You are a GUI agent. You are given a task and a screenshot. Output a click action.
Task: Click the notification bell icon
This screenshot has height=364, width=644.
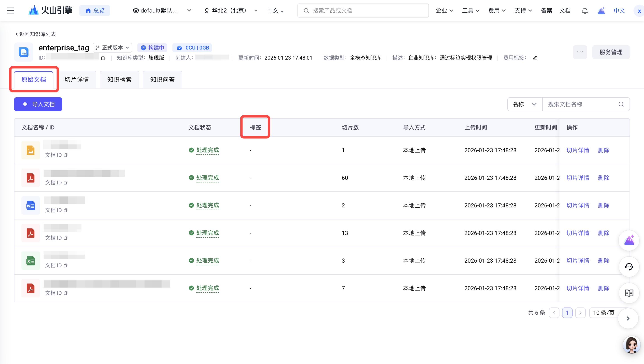[584, 11]
